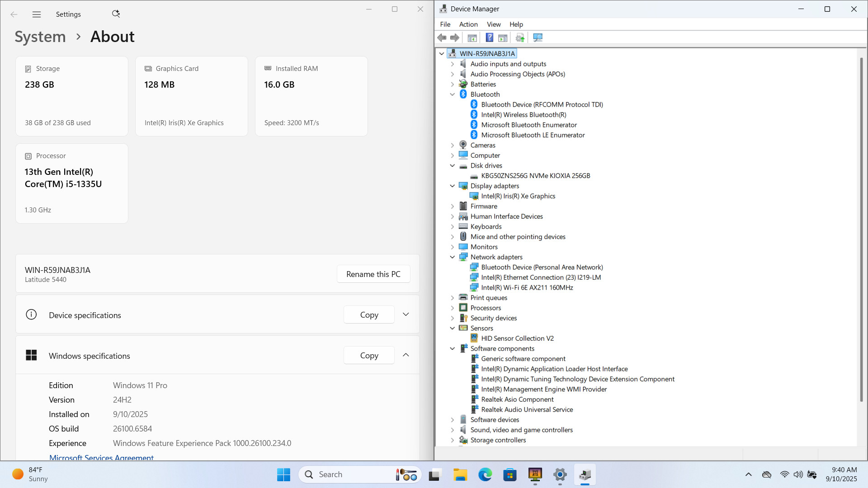868x488 pixels.
Task: Open the View menu
Action: [x=494, y=24]
